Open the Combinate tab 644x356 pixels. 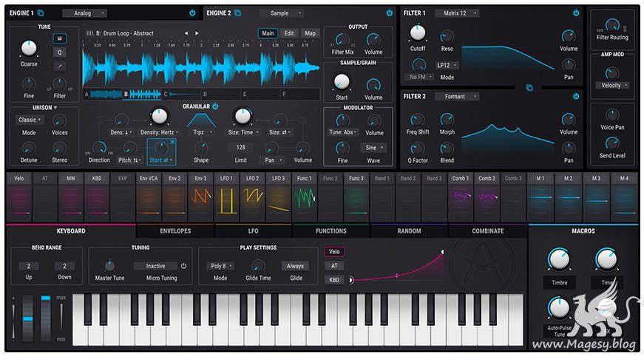[x=487, y=231]
